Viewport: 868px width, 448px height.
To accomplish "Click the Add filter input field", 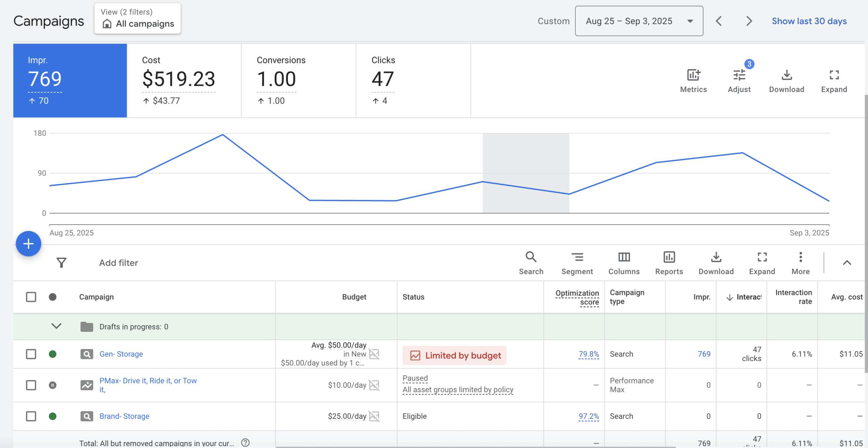I will (x=119, y=263).
